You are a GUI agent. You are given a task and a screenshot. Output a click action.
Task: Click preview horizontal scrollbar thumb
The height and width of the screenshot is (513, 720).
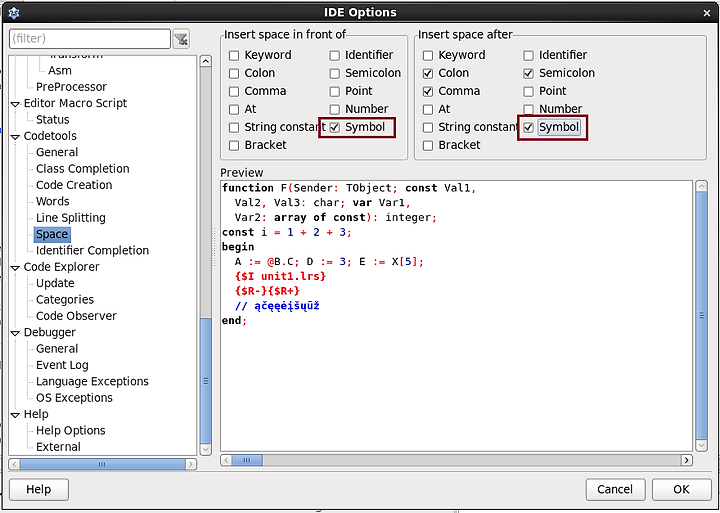(247, 460)
